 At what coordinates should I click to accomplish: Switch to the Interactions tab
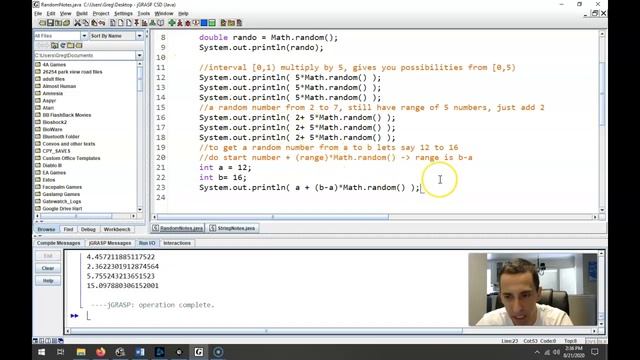click(x=177, y=243)
